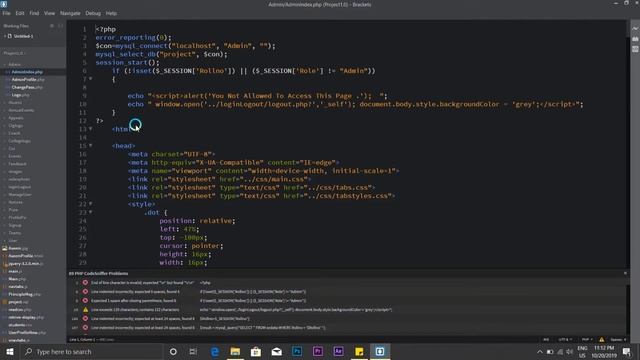Open Microsoft Store from taskbar

click(256, 352)
